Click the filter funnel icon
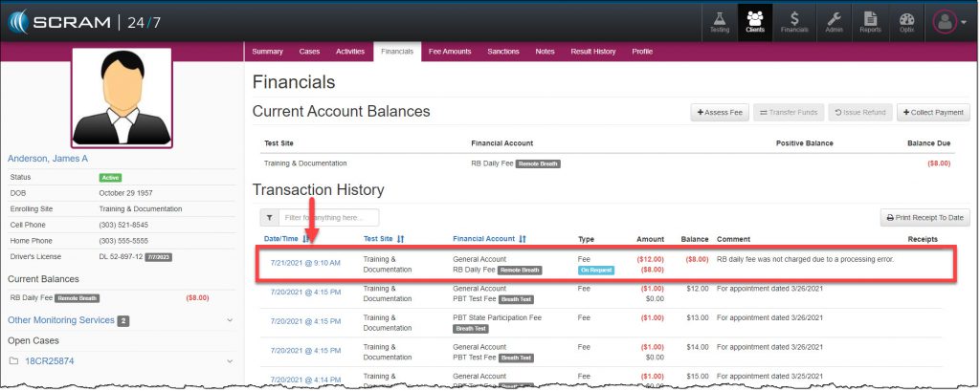 point(269,218)
